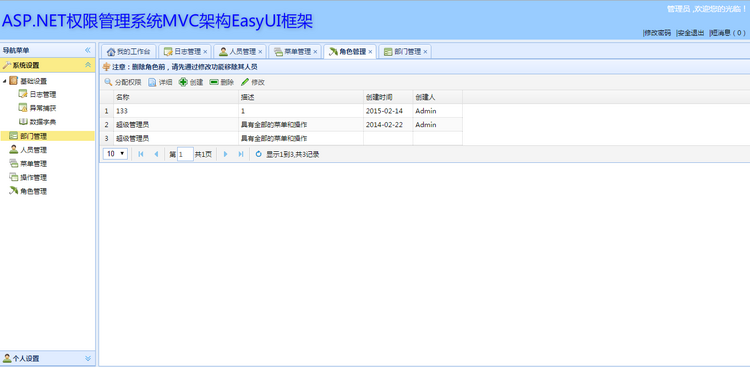The height and width of the screenshot is (367, 750).
Task: Switch to the 部门管理 tab
Action: pyautogui.click(x=405, y=52)
